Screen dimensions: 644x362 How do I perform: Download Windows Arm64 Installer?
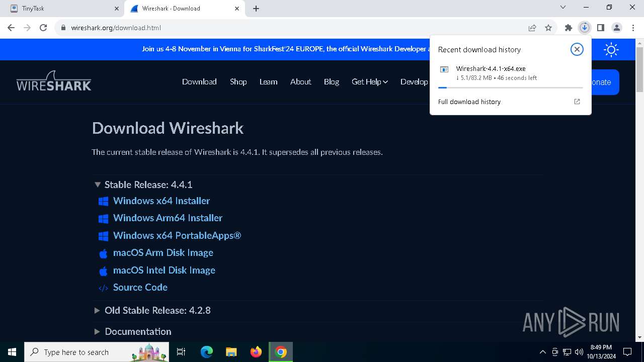(x=168, y=218)
